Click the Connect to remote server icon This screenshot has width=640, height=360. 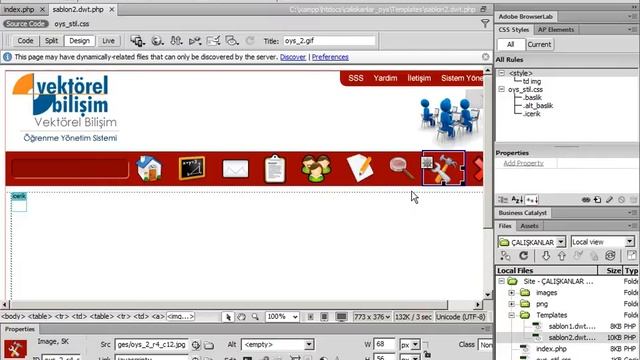point(505,256)
